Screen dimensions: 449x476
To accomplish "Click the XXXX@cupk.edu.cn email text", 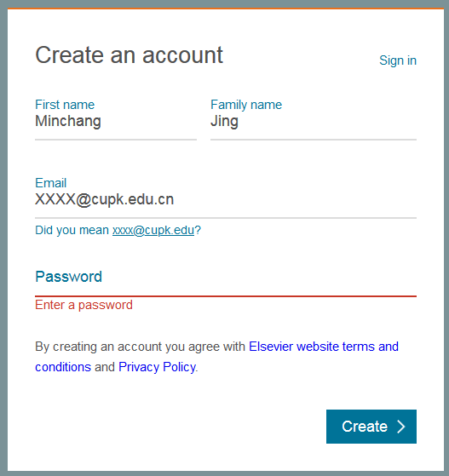I will pyautogui.click(x=105, y=200).
